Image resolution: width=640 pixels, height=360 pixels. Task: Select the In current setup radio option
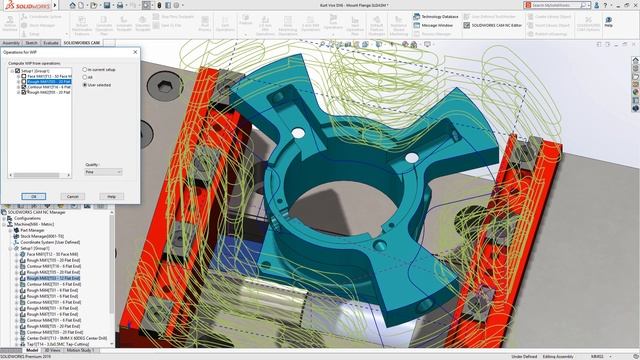coord(85,69)
